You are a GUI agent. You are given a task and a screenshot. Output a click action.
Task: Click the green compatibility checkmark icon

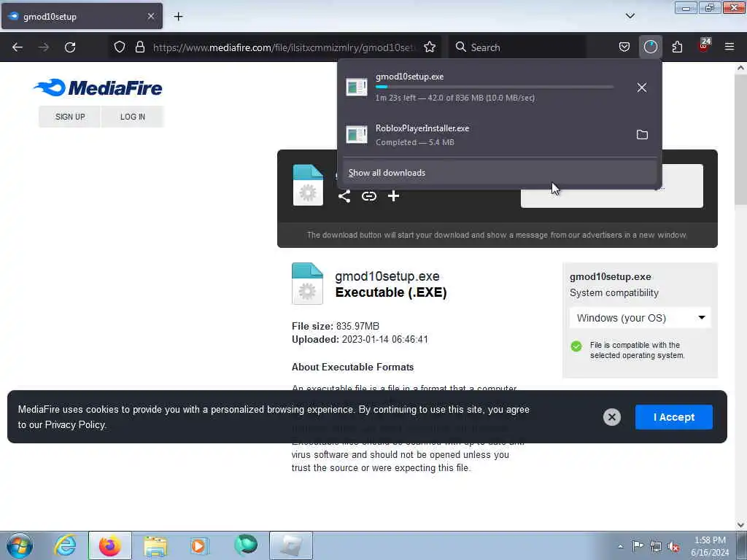pos(576,346)
